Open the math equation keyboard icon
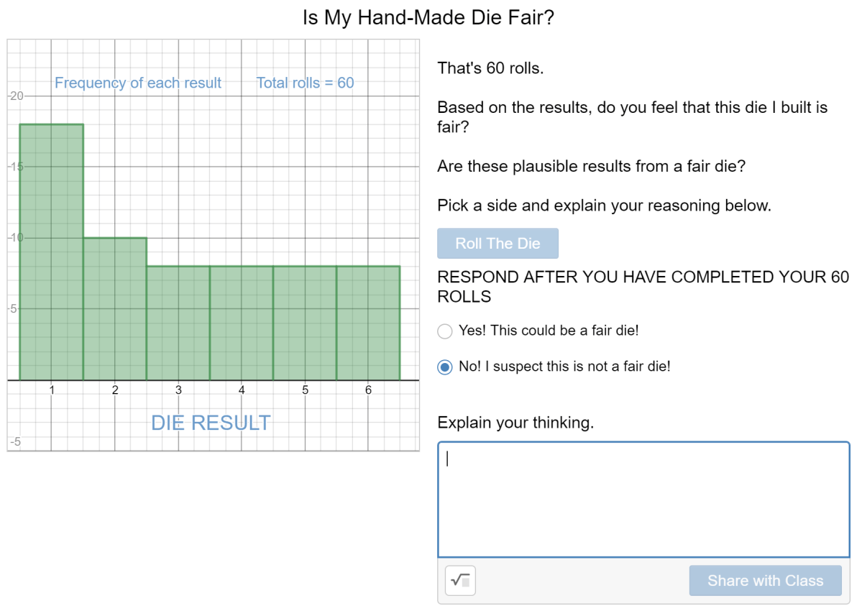Screen dimensions: 862x616 coord(460,580)
